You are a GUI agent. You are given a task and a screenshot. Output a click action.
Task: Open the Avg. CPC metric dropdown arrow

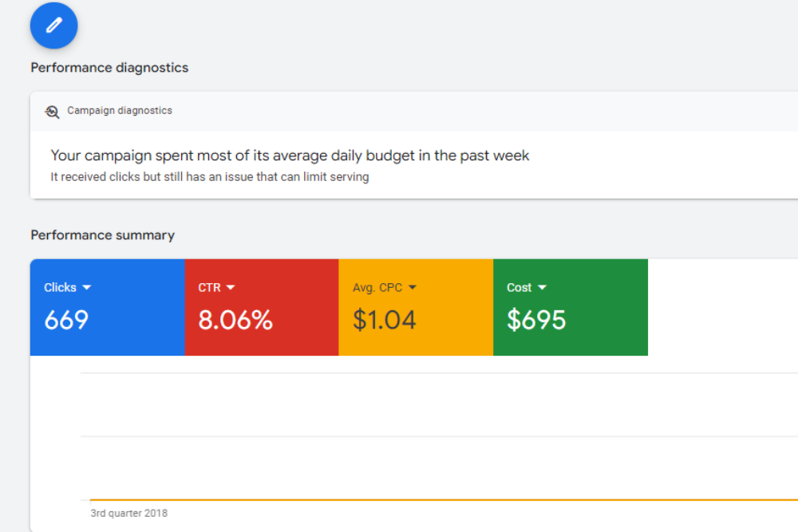click(413, 287)
